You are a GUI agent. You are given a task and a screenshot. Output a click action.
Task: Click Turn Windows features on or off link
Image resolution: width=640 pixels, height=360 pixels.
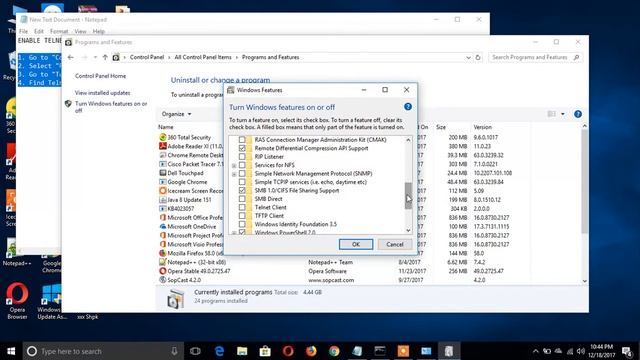pos(111,107)
